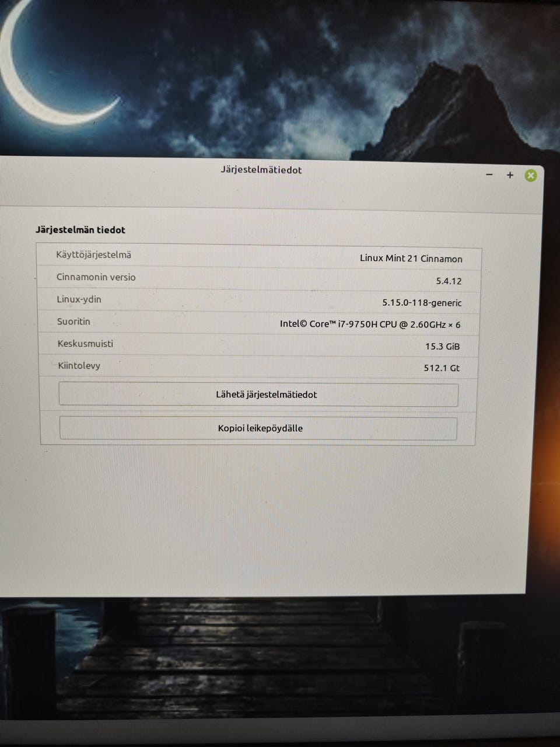560x747 pixels.
Task: Click the Kopioi leikepöydälle button
Action: (x=258, y=428)
